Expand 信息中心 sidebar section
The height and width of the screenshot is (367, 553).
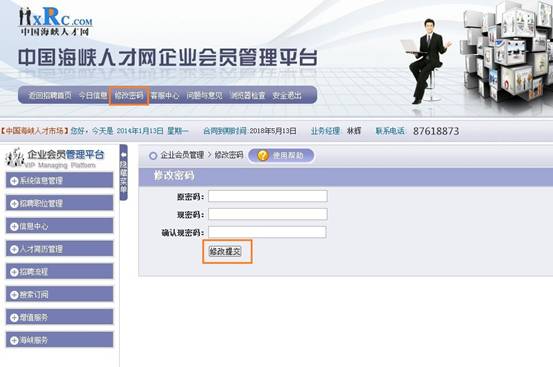60,226
